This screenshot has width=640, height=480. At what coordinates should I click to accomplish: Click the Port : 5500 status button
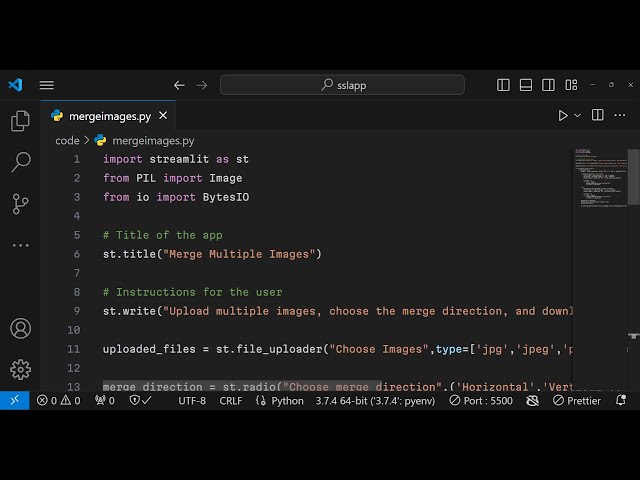pyautogui.click(x=481, y=400)
